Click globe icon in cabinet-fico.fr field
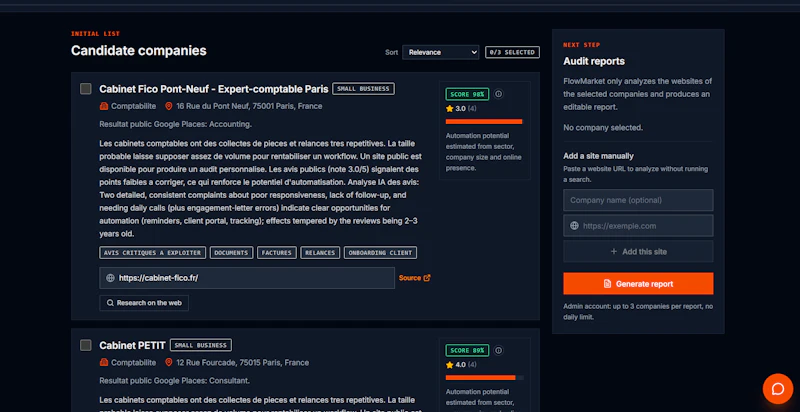The height and width of the screenshot is (412, 800). (x=110, y=278)
